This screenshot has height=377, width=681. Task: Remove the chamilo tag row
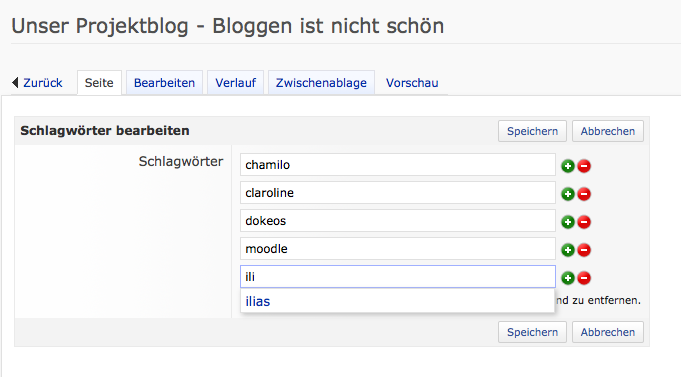click(584, 166)
